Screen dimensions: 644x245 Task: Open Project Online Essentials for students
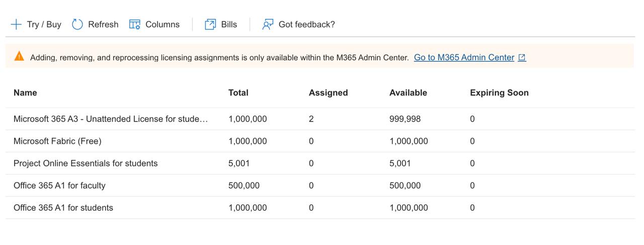pyautogui.click(x=86, y=163)
